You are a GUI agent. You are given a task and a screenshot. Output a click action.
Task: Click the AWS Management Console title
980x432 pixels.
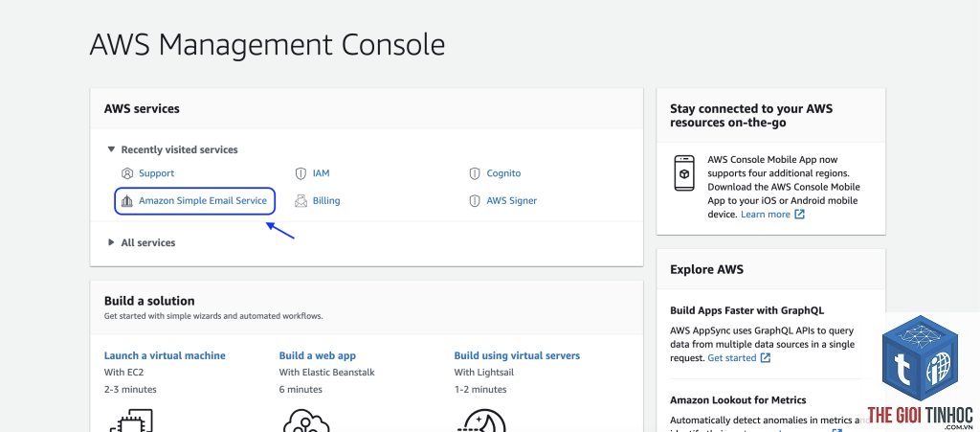click(268, 45)
